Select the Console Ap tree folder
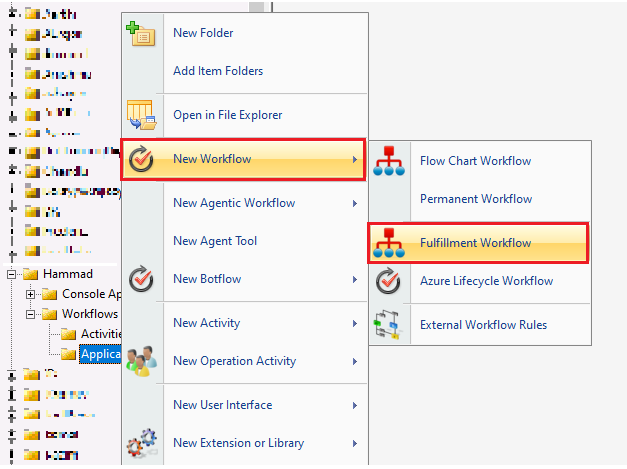This screenshot has width=627, height=469. (x=92, y=294)
